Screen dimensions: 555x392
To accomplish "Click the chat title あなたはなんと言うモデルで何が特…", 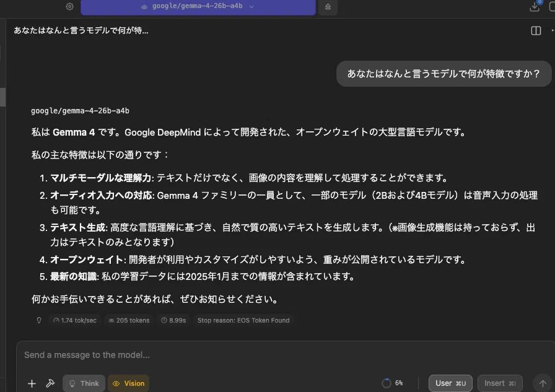I will click(81, 30).
